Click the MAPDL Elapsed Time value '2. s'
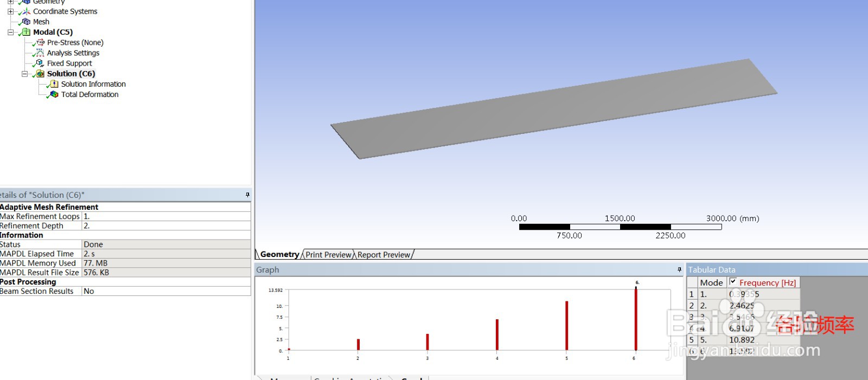This screenshot has height=380, width=868. 89,254
